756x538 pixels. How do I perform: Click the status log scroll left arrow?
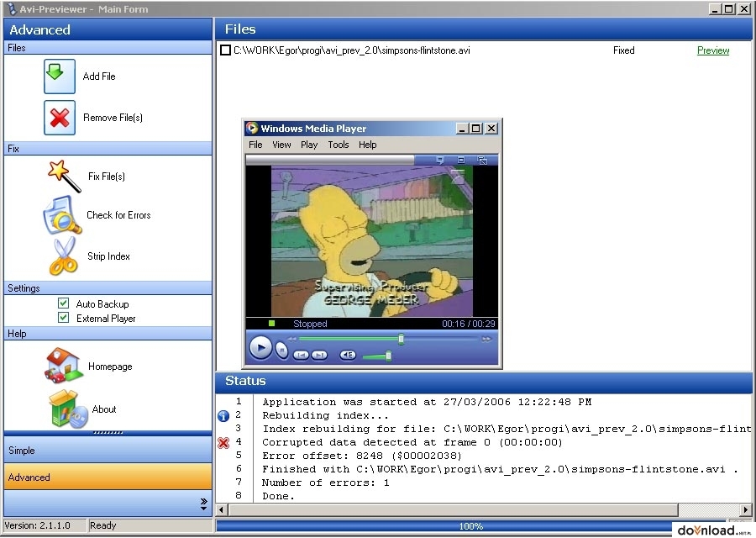pos(222,509)
